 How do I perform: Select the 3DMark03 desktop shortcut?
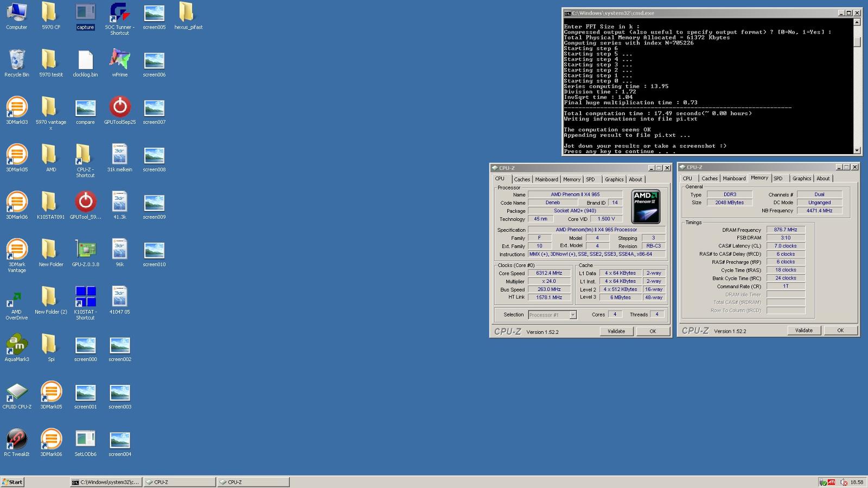(16, 111)
